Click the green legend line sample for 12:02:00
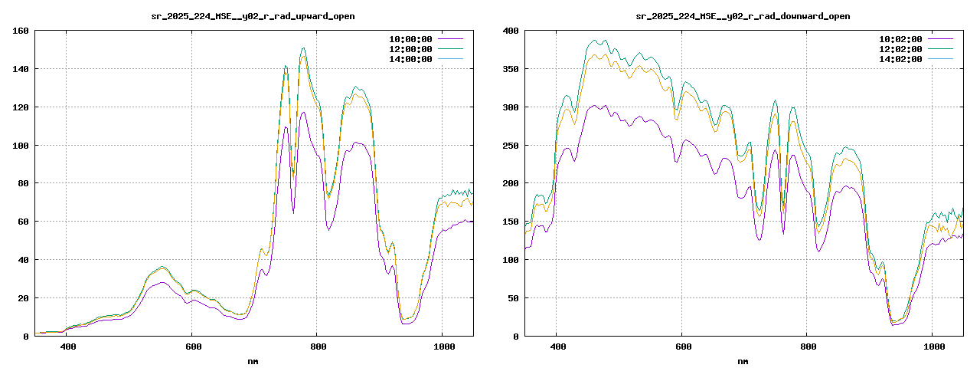This screenshot has height=368, width=980. tap(940, 49)
